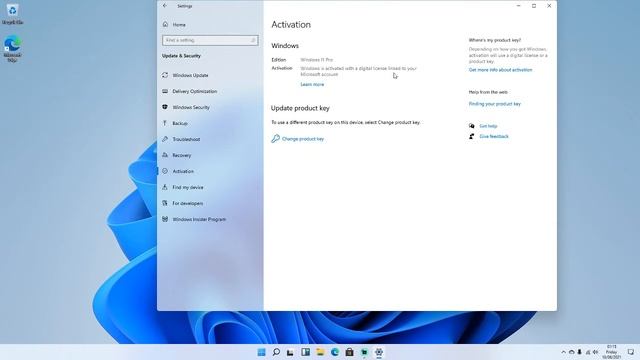Viewport: 640px width, 360px height.
Task: Click the Recovery icon in sidebar
Action: [x=165, y=155]
